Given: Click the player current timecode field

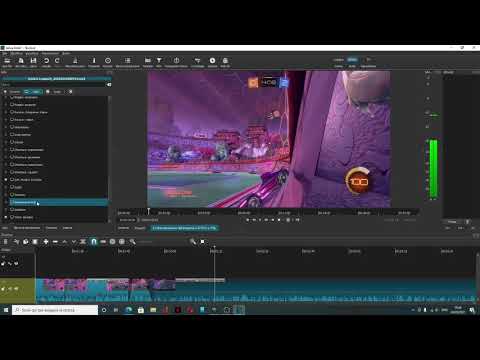Looking at the screenshot, I should click(128, 220).
